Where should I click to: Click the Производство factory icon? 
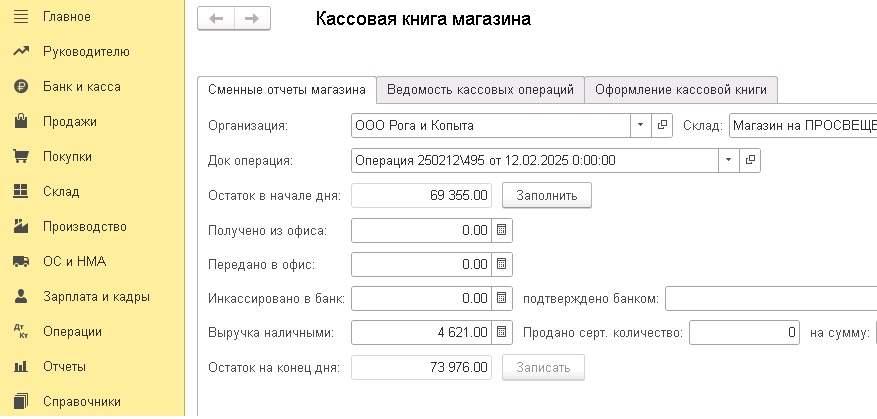(20, 226)
